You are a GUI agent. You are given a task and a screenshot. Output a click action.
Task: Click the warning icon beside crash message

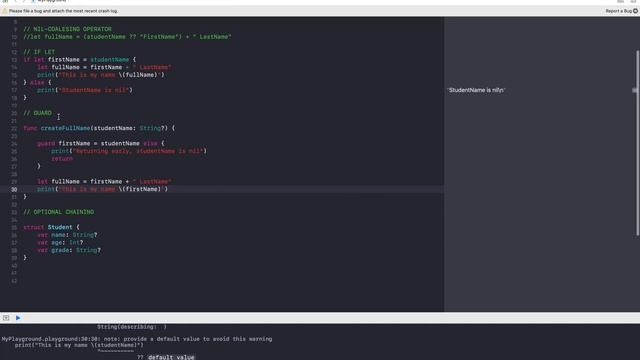(x=5, y=11)
